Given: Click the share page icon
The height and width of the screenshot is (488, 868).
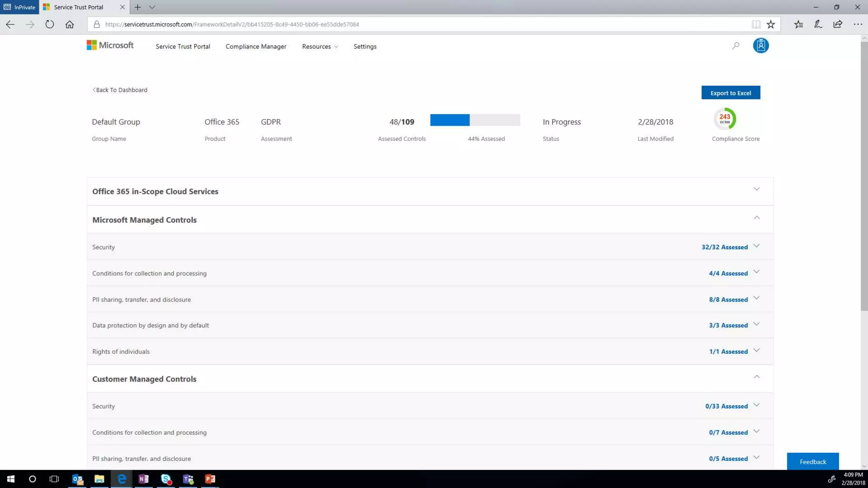Looking at the screenshot, I should [837, 25].
